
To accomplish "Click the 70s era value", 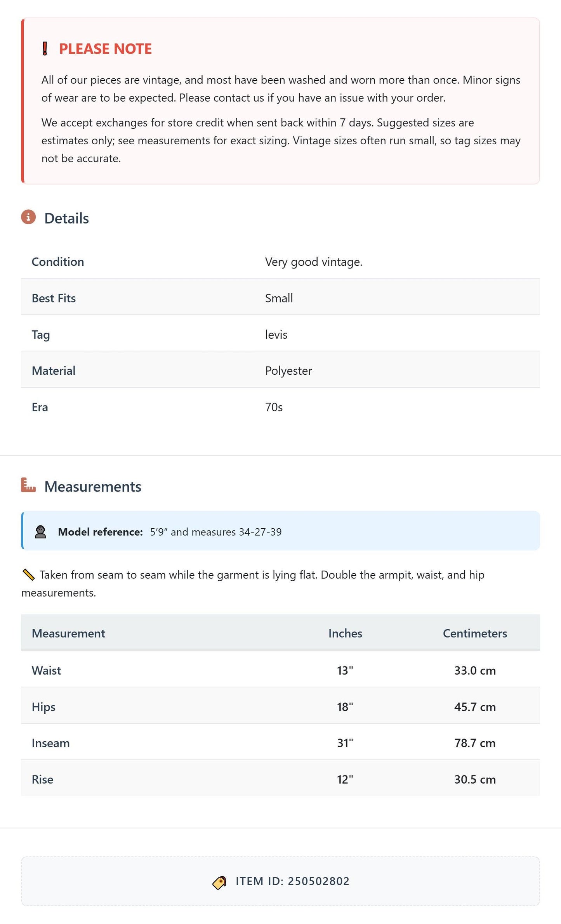I will [274, 407].
